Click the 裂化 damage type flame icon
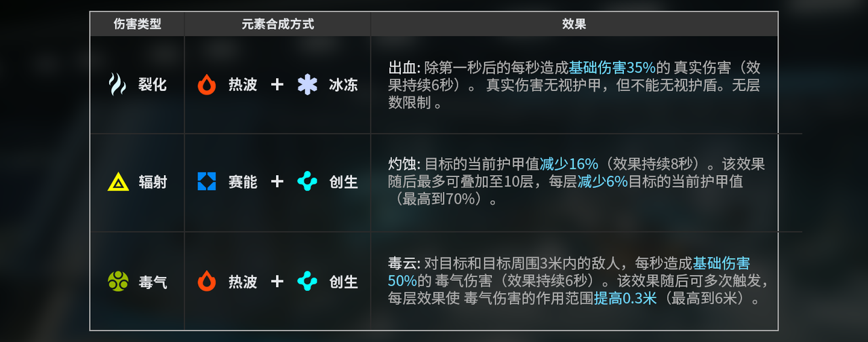Screen dimensions: 868x342 [x=117, y=85]
